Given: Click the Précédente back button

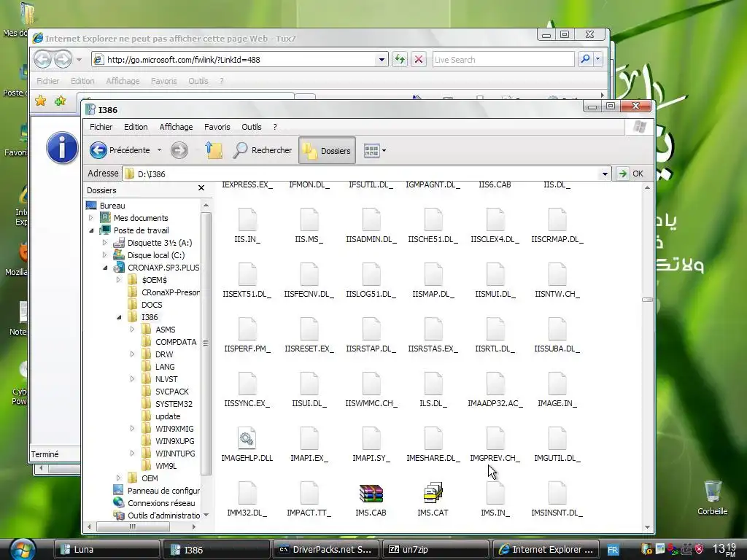Looking at the screenshot, I should click(x=120, y=150).
